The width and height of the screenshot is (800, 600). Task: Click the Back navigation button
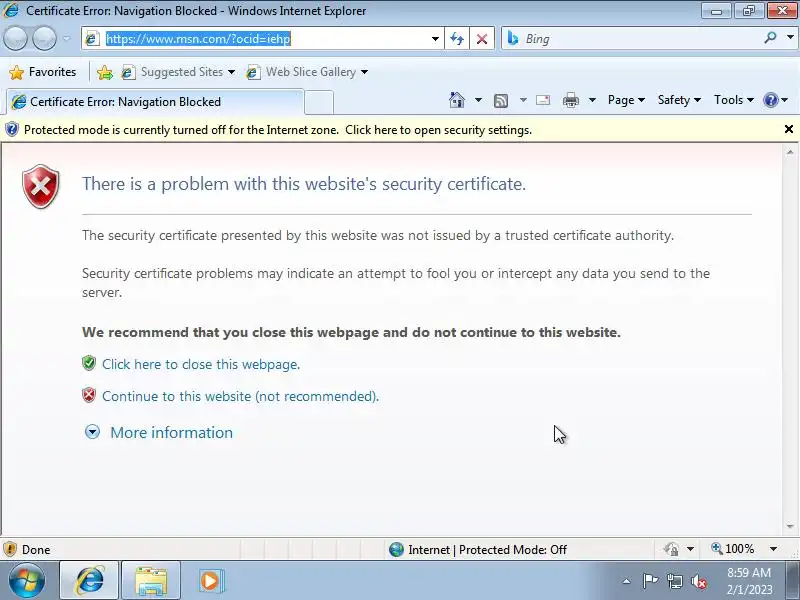15,38
